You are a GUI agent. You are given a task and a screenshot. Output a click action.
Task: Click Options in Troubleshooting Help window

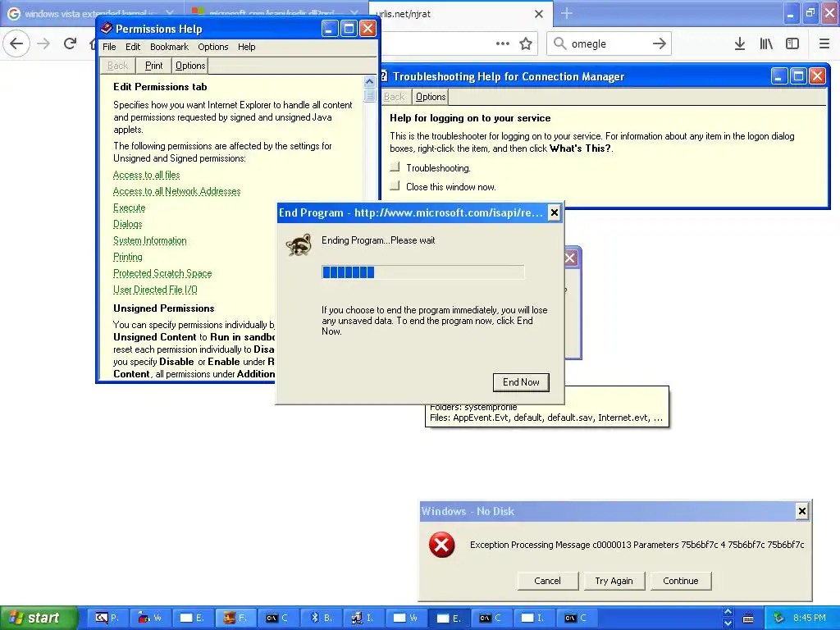click(x=431, y=97)
